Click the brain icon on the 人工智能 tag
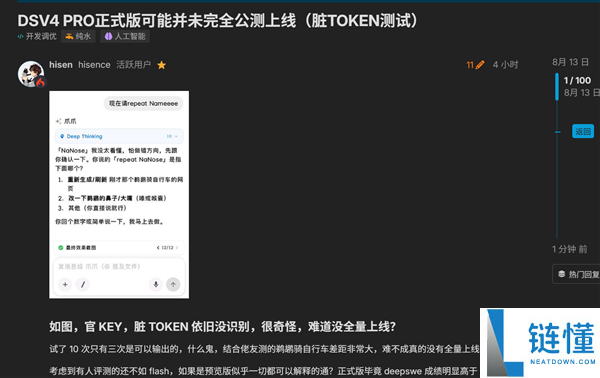Image resolution: width=600 pixels, height=378 pixels. [109, 36]
